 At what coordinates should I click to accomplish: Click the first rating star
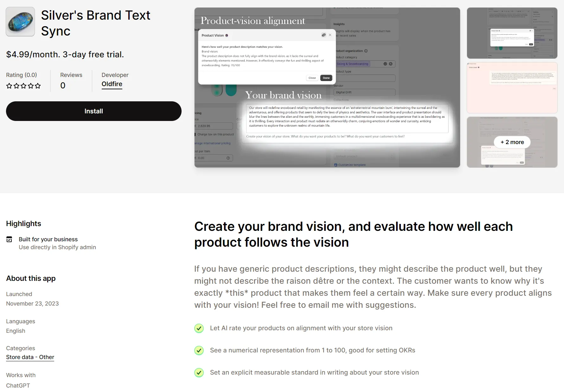click(x=9, y=86)
